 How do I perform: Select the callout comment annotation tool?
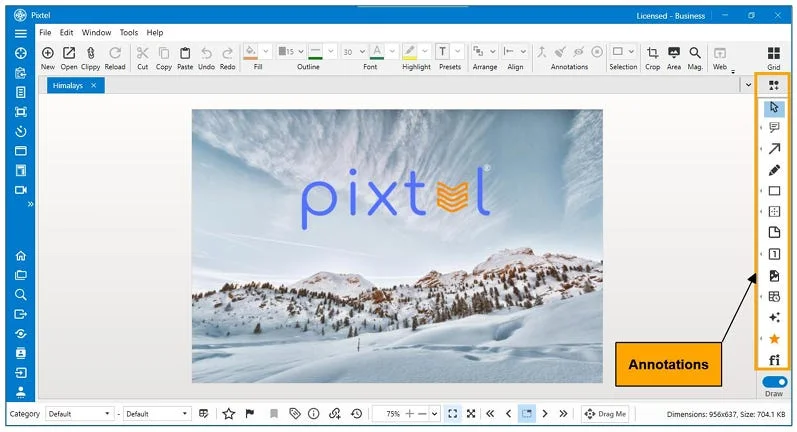click(774, 128)
